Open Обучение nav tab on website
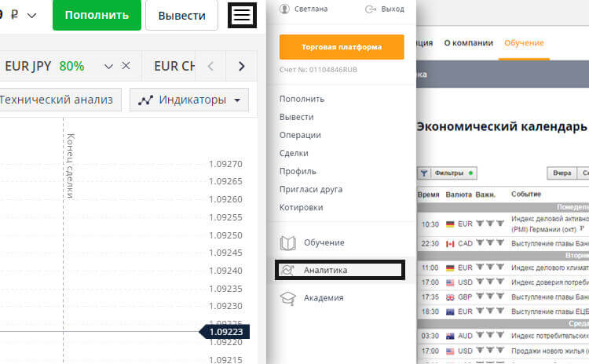The width and height of the screenshot is (589, 364). (524, 43)
